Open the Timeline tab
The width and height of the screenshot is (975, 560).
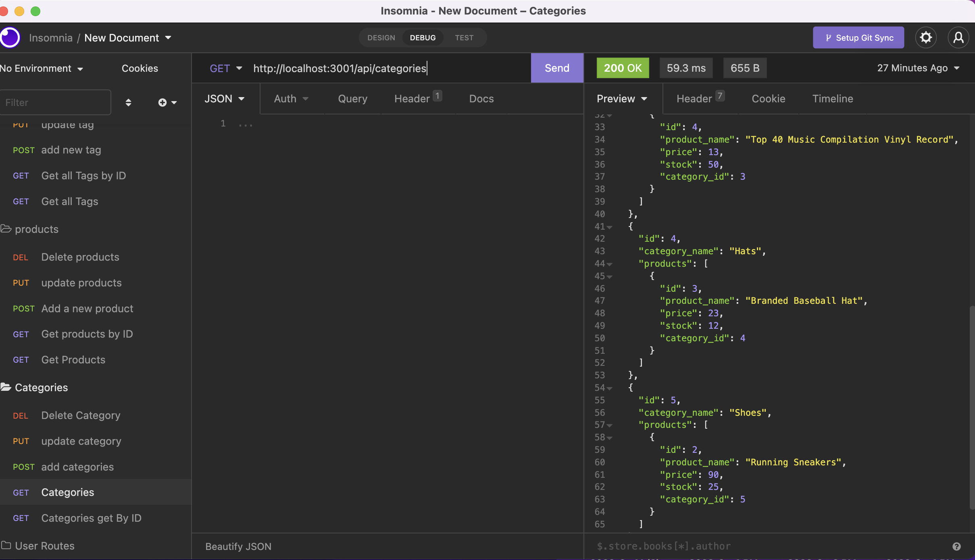[x=832, y=99]
